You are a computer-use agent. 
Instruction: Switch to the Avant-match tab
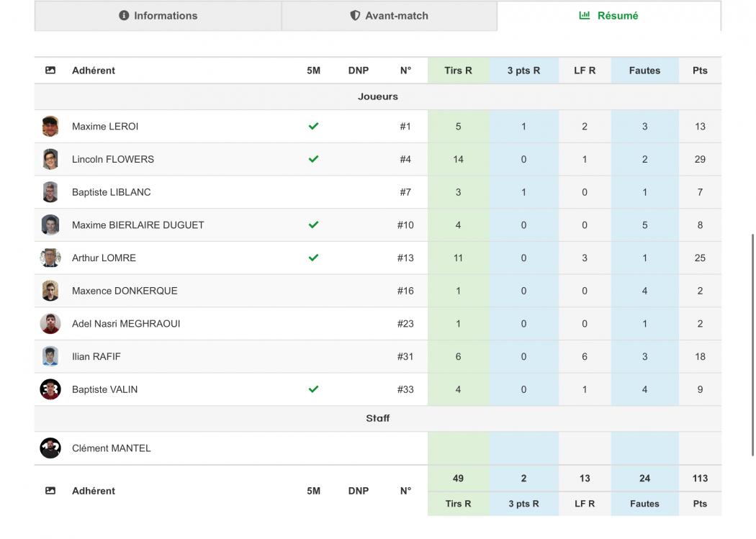[389, 15]
